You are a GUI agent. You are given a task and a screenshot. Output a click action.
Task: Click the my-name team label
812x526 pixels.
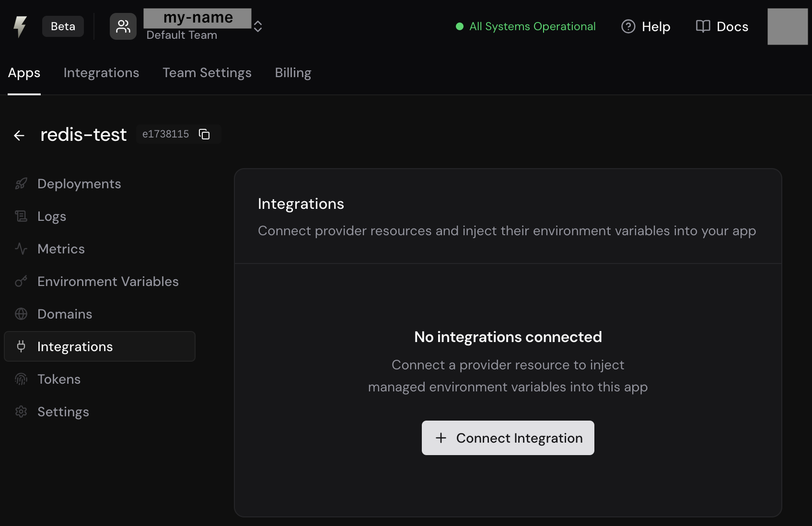click(x=197, y=18)
